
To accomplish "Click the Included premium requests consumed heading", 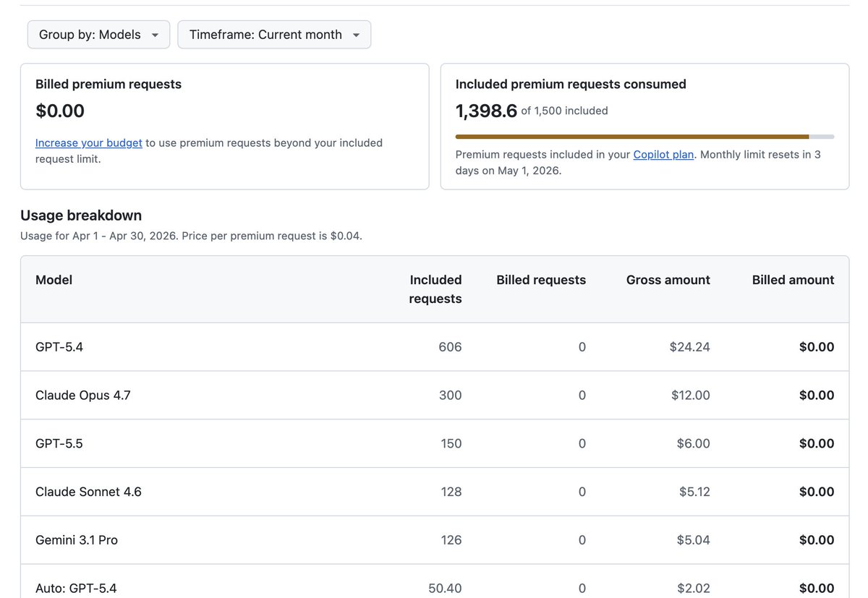I will pos(571,84).
